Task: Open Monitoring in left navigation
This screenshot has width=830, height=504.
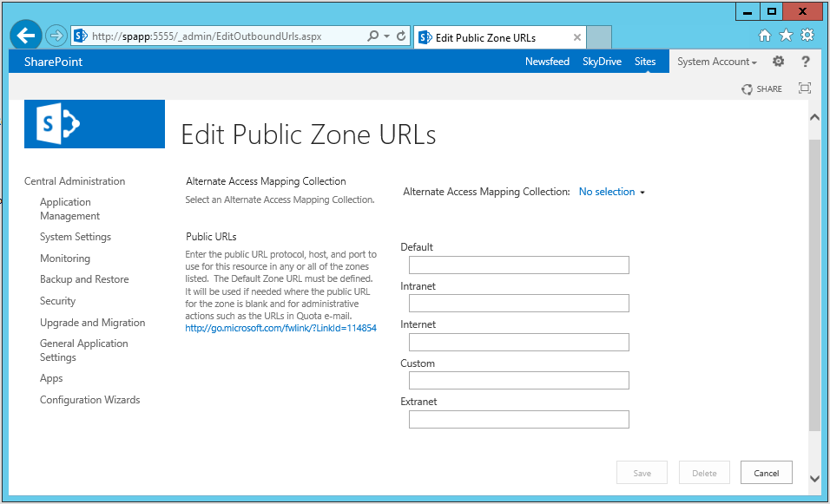Action: [x=65, y=259]
